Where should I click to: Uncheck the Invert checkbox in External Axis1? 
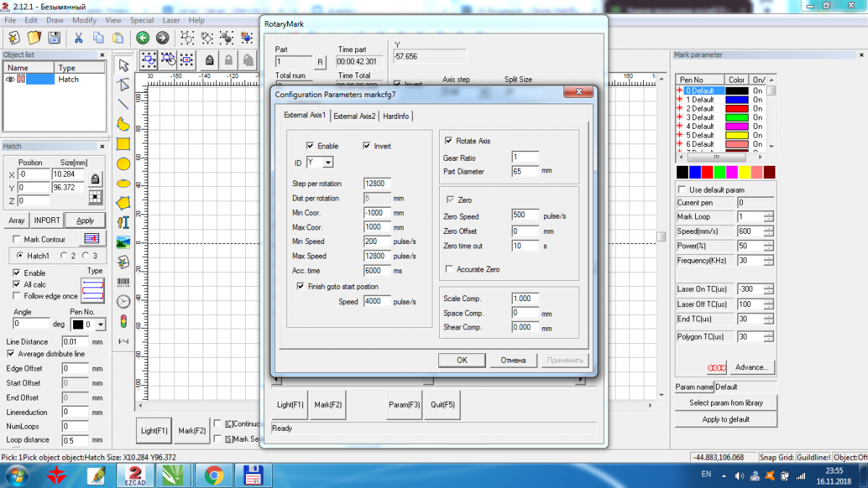[x=367, y=146]
